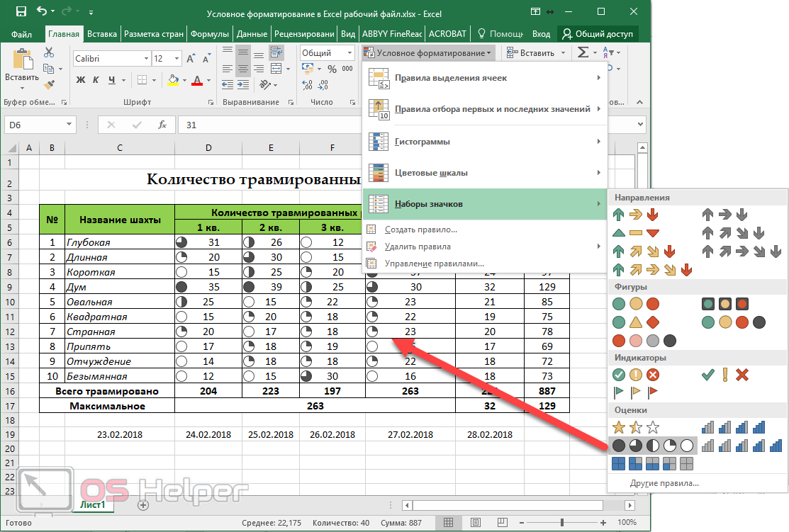Screen dimensions: 789x532
Task: Select cell with Глубокая text
Action: pos(120,242)
